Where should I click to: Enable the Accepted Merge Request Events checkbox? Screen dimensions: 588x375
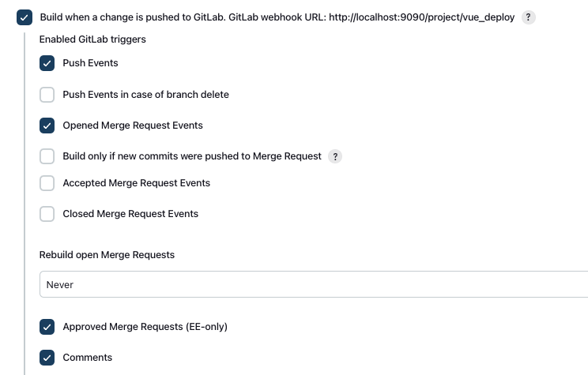pos(47,183)
